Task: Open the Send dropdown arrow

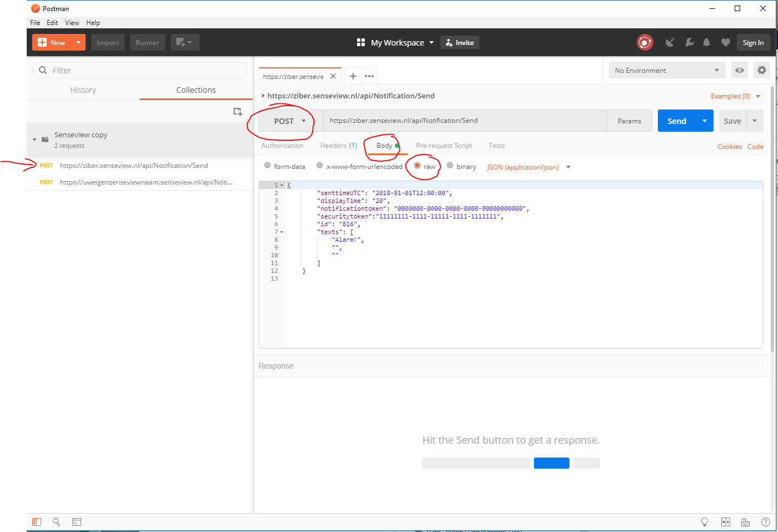Action: (705, 121)
